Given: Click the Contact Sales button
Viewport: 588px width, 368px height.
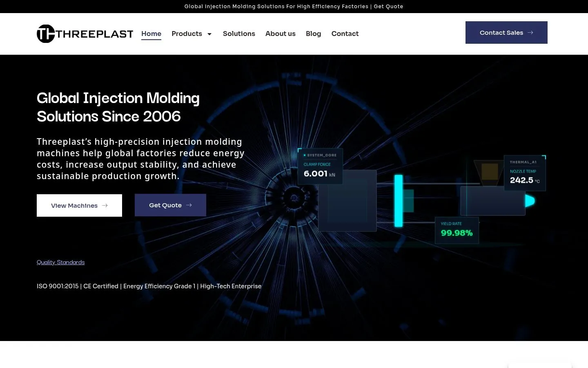Looking at the screenshot, I should (x=506, y=32).
